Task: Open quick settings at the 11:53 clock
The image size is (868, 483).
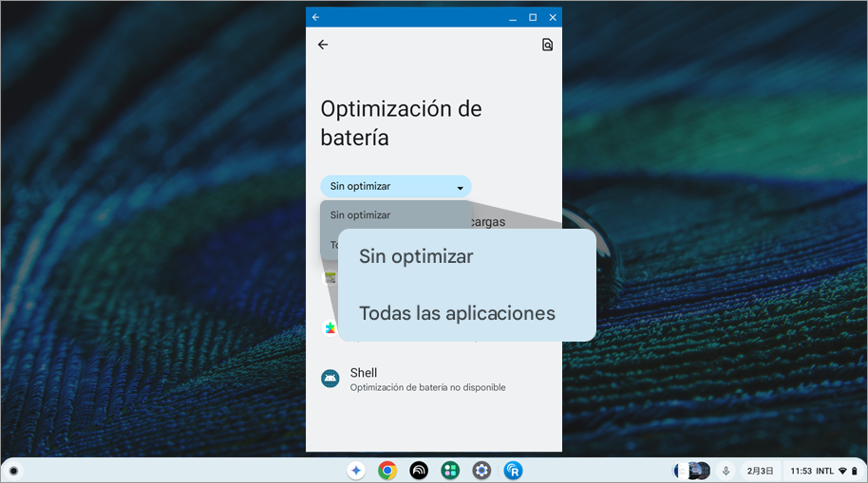Action: coord(801,471)
